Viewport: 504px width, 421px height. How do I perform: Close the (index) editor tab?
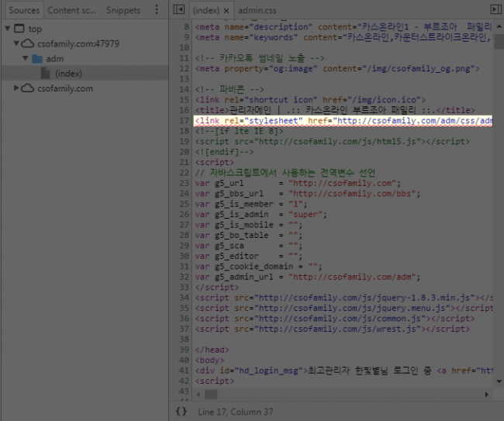pyautogui.click(x=226, y=11)
